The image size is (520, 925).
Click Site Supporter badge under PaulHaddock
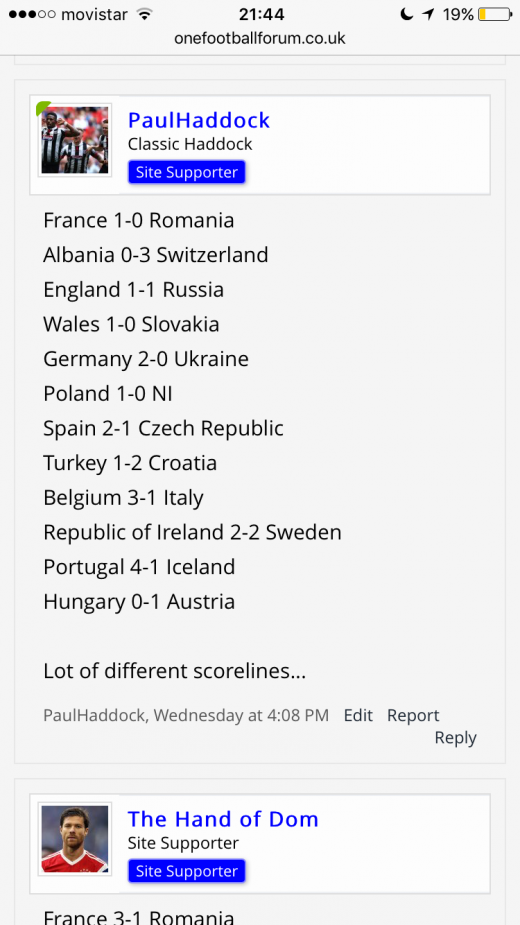pos(187,172)
